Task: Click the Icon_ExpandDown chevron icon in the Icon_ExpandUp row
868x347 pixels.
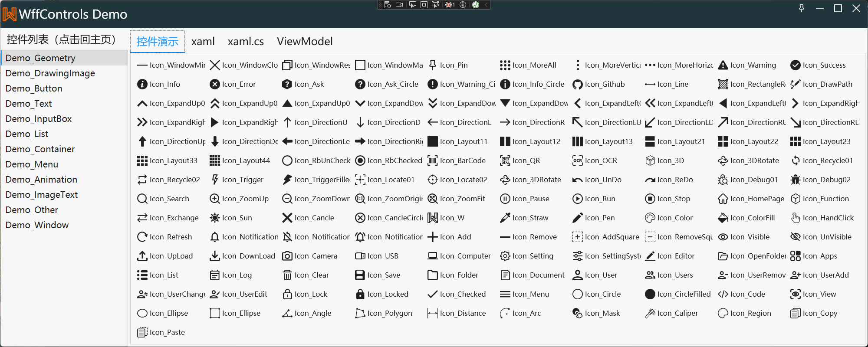Action: coord(360,103)
